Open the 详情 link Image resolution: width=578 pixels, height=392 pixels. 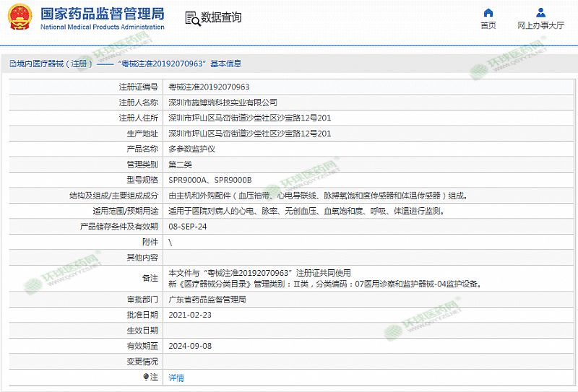[176, 378]
